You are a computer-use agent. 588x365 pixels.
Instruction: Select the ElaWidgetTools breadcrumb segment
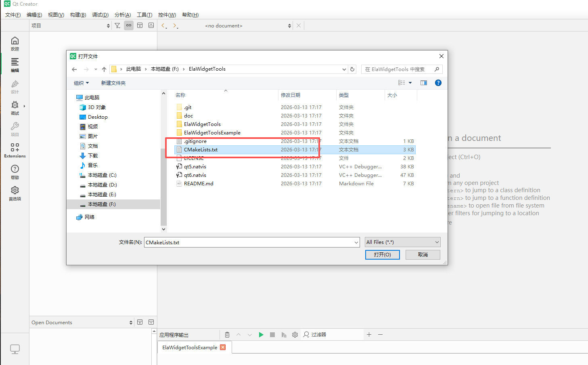207,69
